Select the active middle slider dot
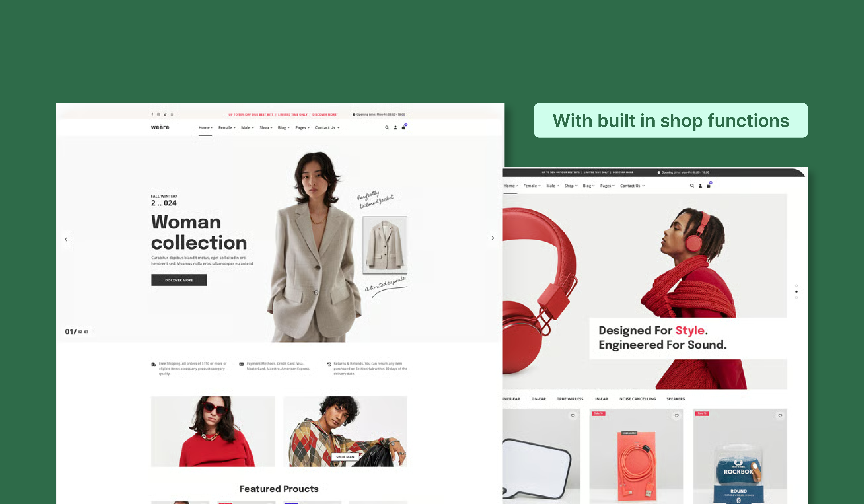This screenshot has width=864, height=504. click(x=796, y=291)
